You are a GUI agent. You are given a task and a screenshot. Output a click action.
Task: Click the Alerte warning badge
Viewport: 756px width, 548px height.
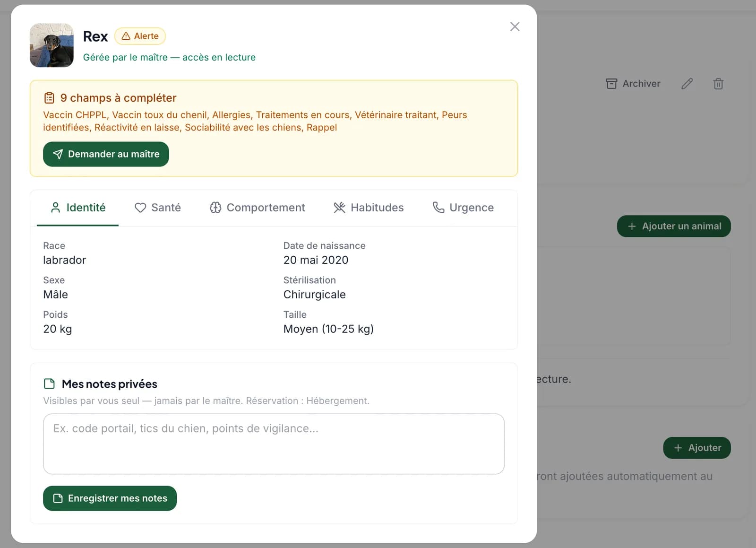tap(140, 36)
